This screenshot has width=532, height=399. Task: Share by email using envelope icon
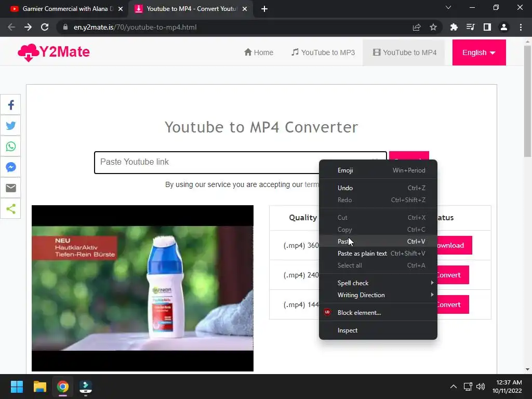click(10, 188)
